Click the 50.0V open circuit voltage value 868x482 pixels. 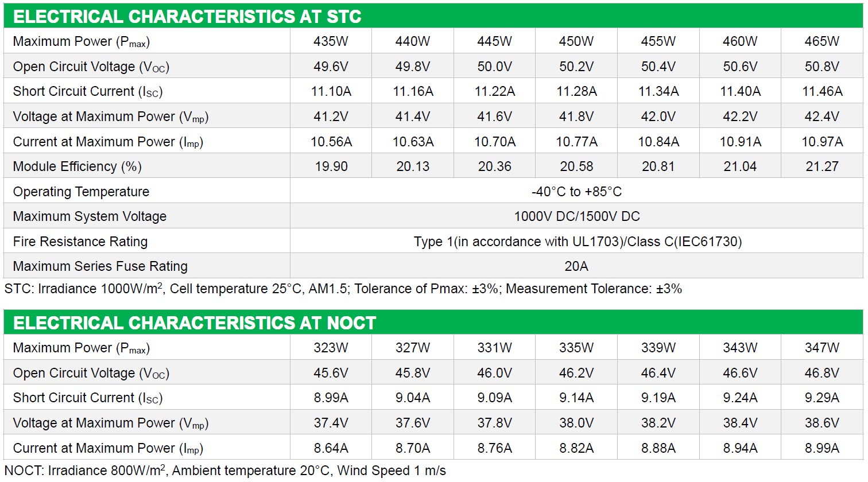(495, 67)
